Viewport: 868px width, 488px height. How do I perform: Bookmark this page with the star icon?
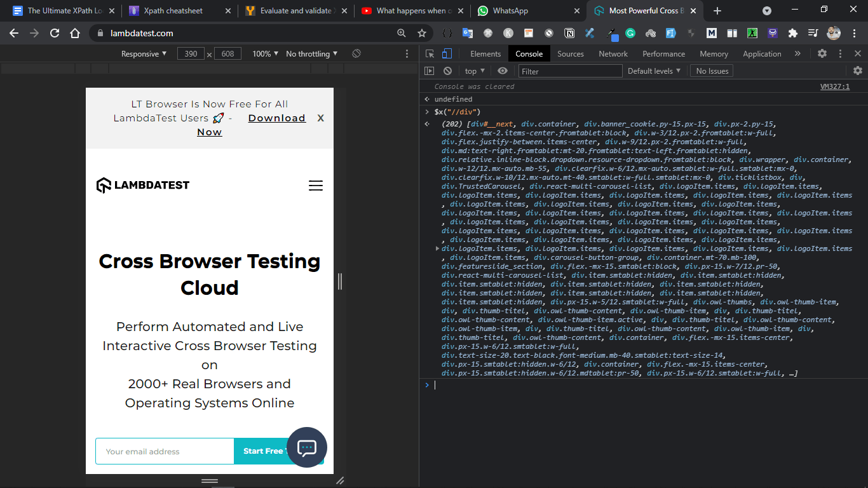pyautogui.click(x=422, y=33)
